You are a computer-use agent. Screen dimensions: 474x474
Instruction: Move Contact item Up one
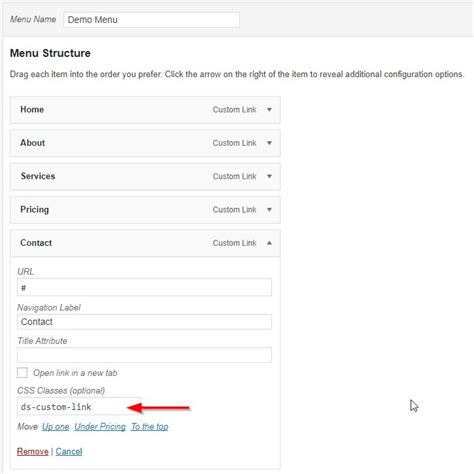[x=55, y=427]
